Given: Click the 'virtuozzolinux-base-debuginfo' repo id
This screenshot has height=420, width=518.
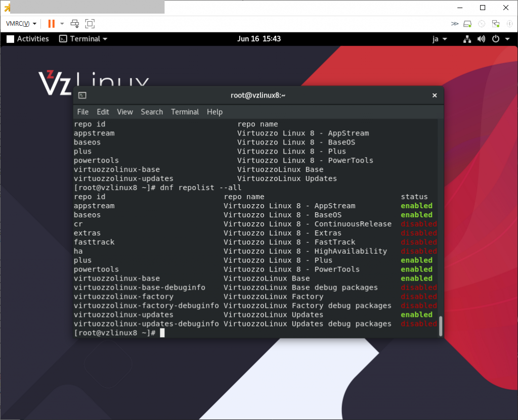Looking at the screenshot, I should click(140, 288).
